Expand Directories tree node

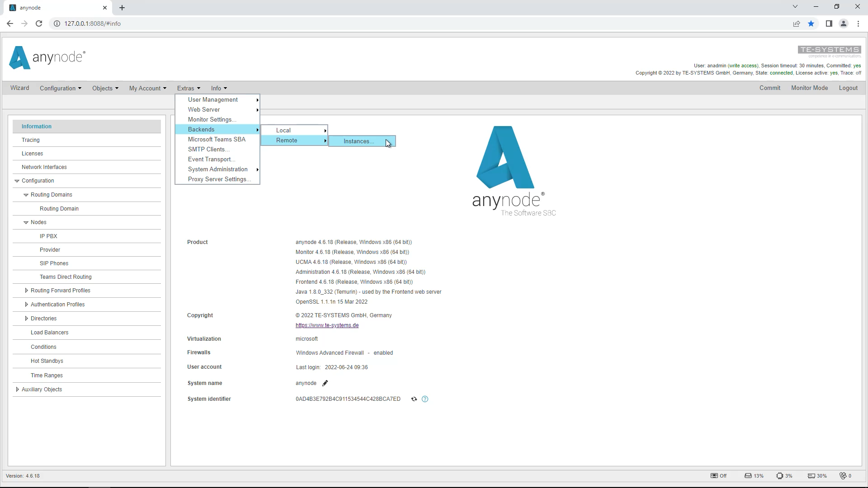pyautogui.click(x=26, y=319)
